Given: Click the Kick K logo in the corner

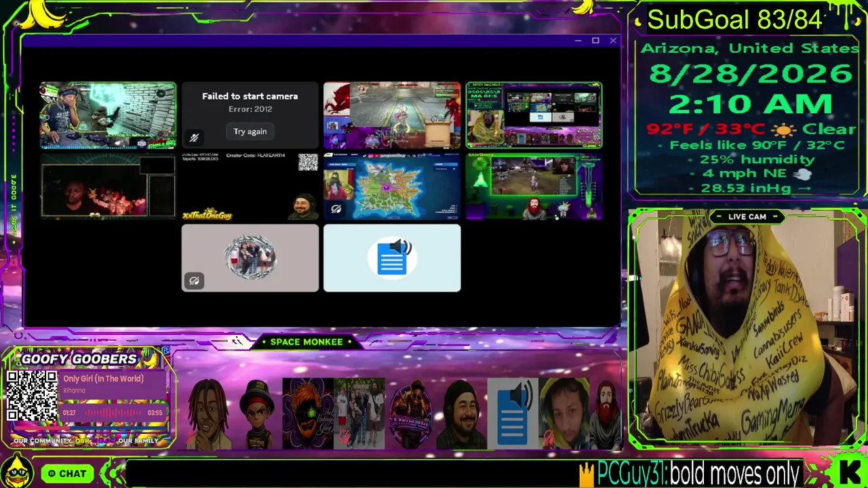Looking at the screenshot, I should tap(850, 471).
